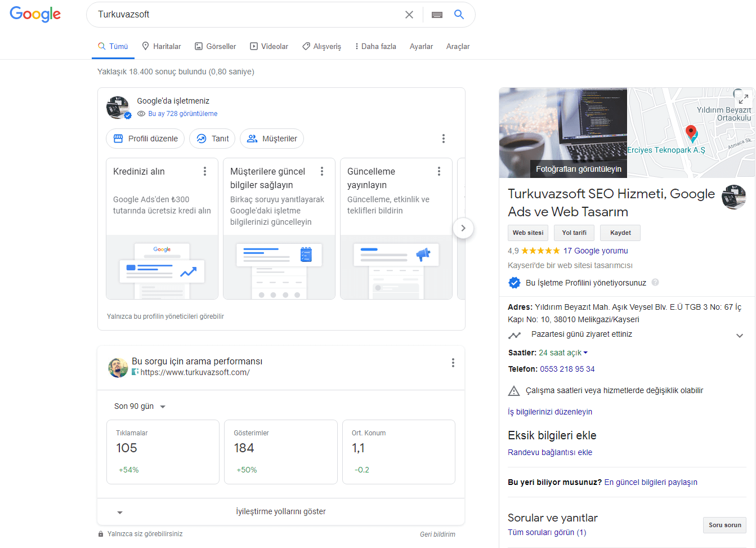Click the Müşteriler button
The image size is (756, 548).
pyautogui.click(x=272, y=139)
